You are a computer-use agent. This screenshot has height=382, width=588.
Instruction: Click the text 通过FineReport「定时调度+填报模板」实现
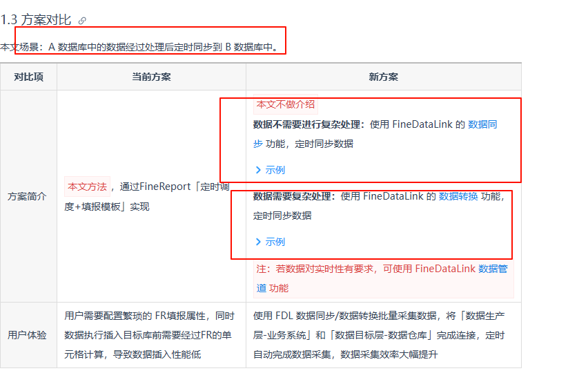click(147, 196)
